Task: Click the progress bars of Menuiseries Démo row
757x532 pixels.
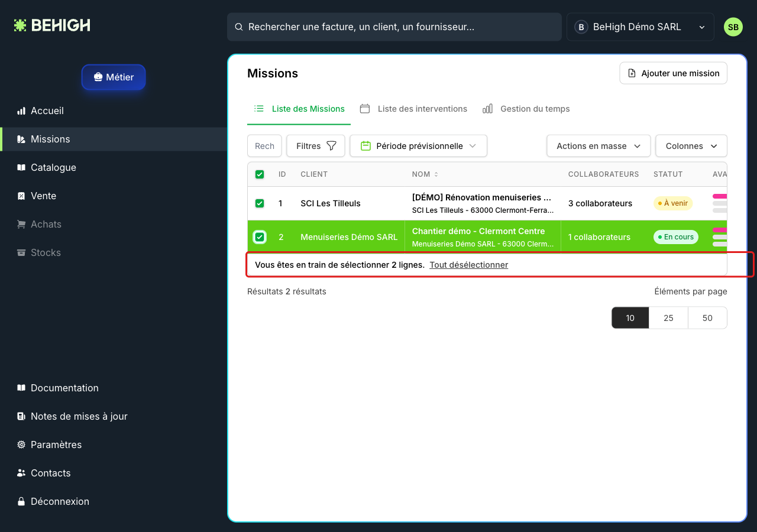Action: [720, 237]
